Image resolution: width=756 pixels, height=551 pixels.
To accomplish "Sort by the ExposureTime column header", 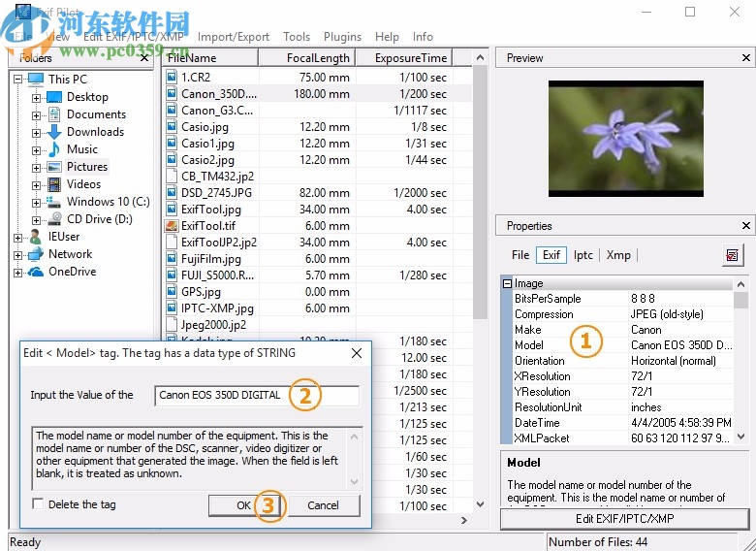I will pyautogui.click(x=404, y=58).
